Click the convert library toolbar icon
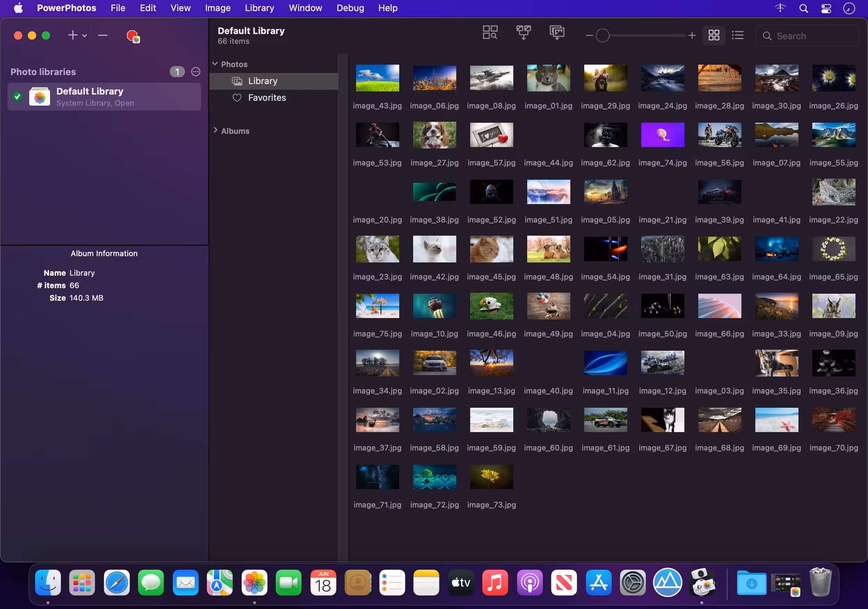Viewport: 868px width, 609px height. 557,33
